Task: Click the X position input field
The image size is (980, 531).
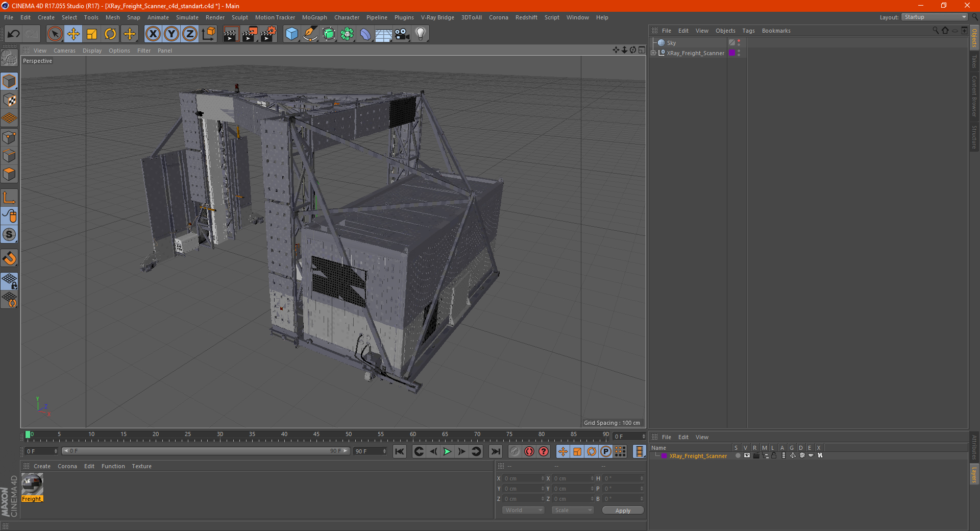Action: click(523, 478)
